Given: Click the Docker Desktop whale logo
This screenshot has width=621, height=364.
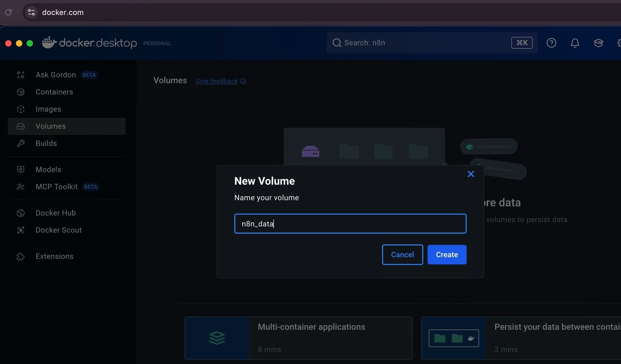Looking at the screenshot, I should click(49, 42).
